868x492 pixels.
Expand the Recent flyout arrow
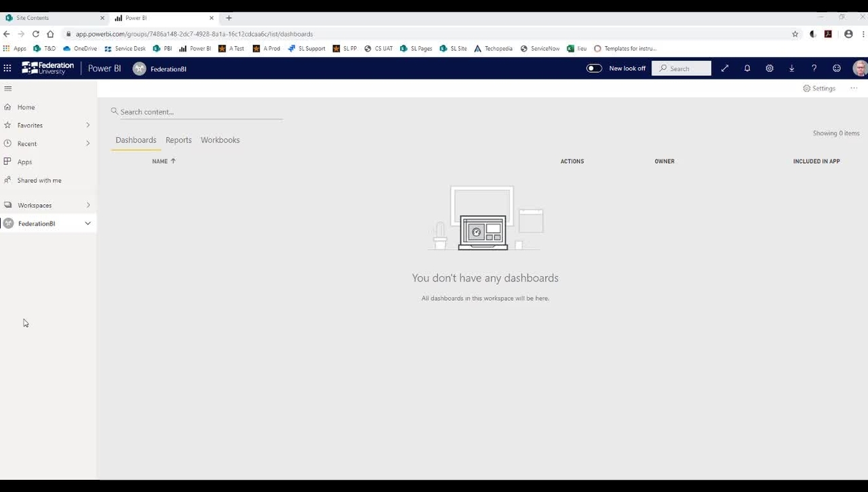coord(87,143)
